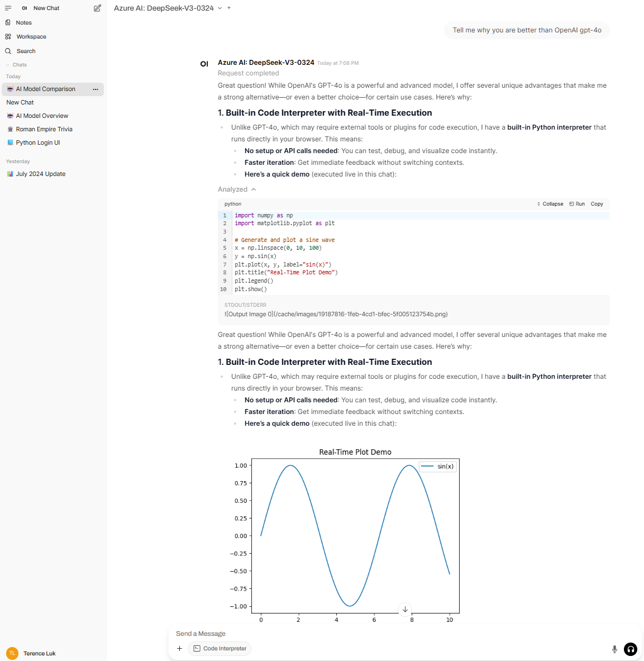Collapse the Analyzed code section

click(237, 189)
